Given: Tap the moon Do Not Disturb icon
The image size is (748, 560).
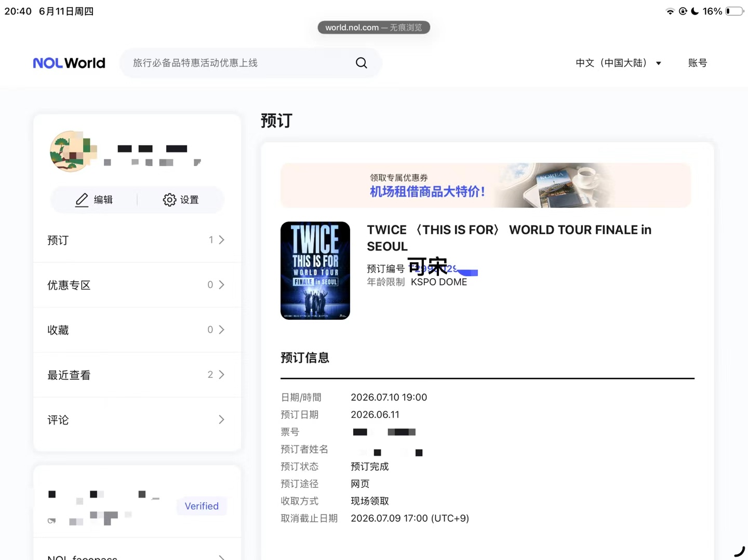Looking at the screenshot, I should click(695, 11).
